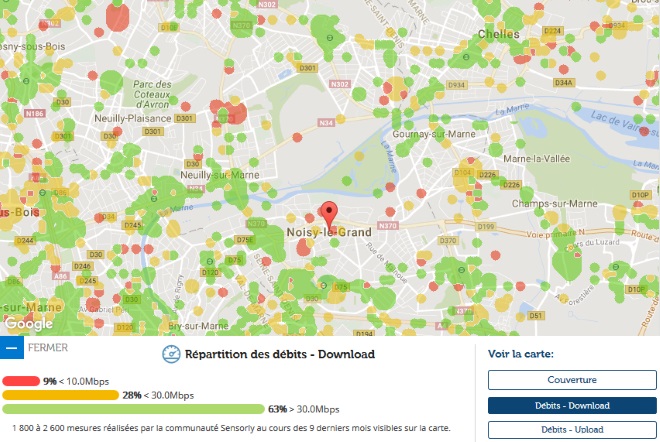Image resolution: width=660 pixels, height=442 pixels.
Task: Select the Débits - Download map view
Action: [x=571, y=405]
